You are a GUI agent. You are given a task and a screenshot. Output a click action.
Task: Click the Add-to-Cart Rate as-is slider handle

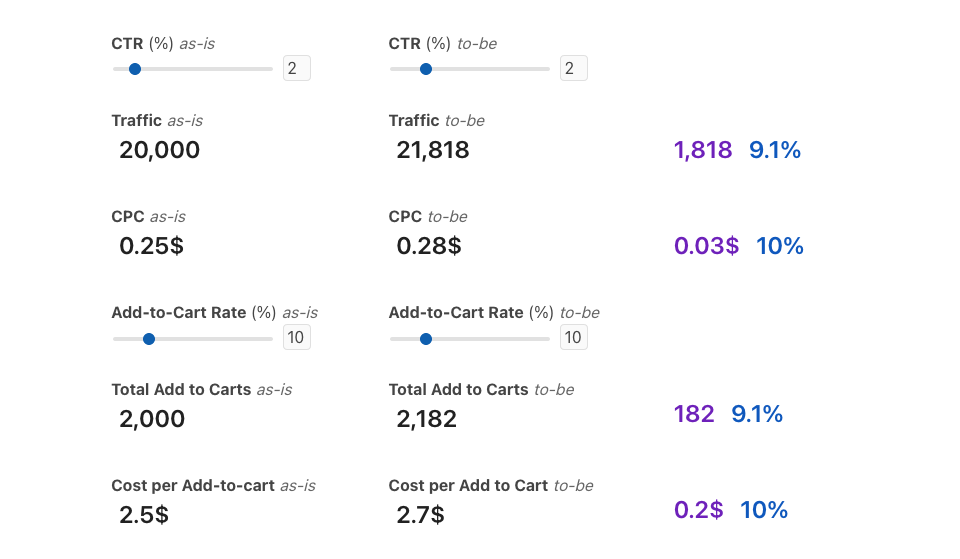(x=149, y=339)
